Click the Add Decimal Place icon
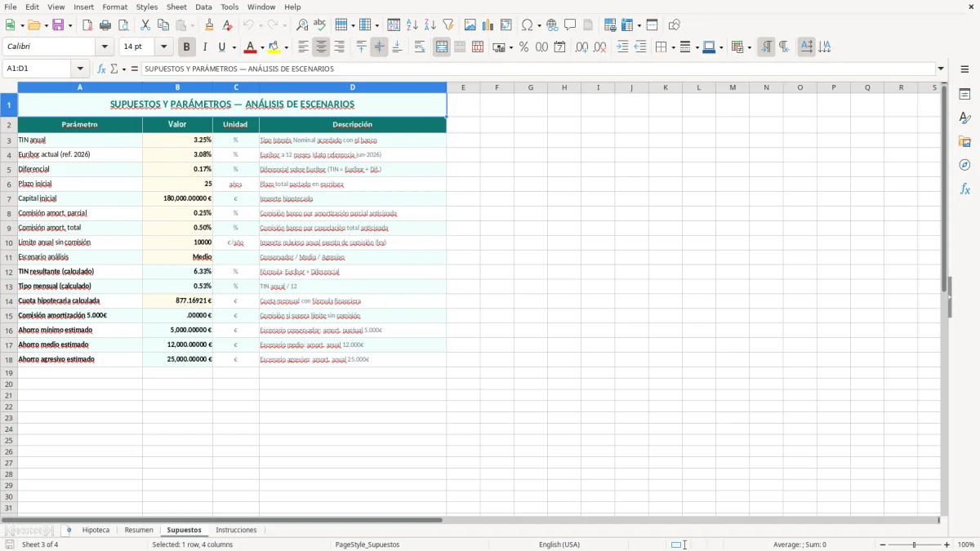Screen dimensions: 980x551 pos(581,47)
